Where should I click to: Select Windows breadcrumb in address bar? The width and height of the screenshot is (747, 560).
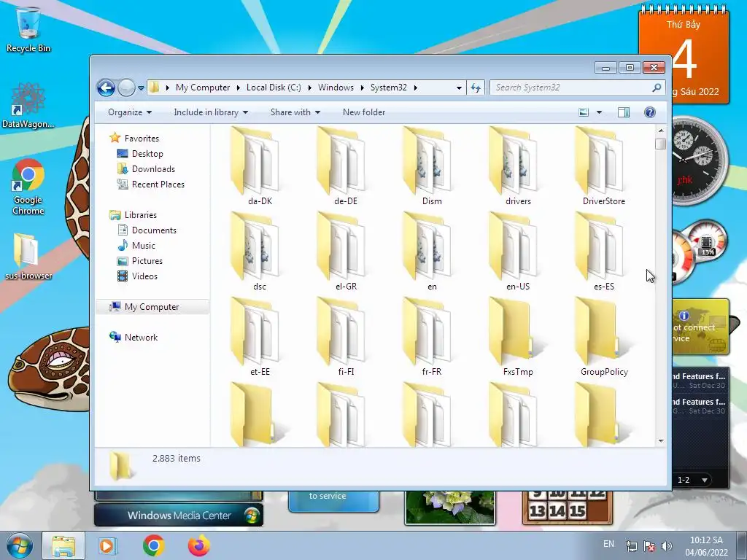336,87
